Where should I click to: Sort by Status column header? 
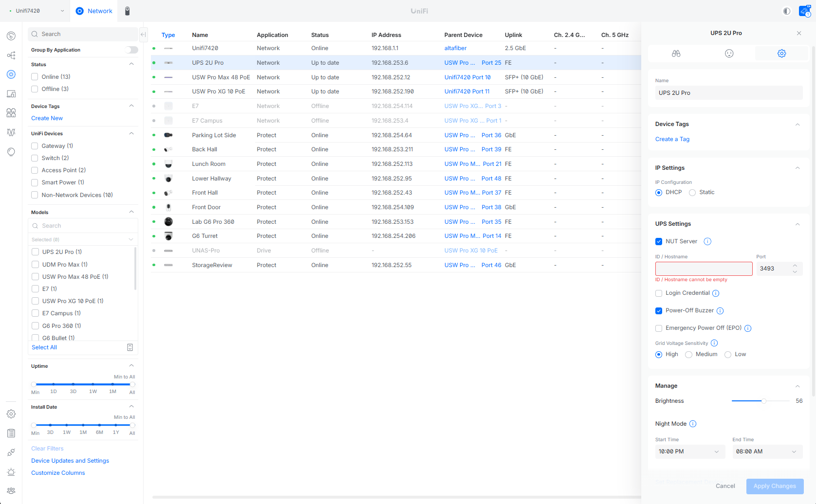320,35
